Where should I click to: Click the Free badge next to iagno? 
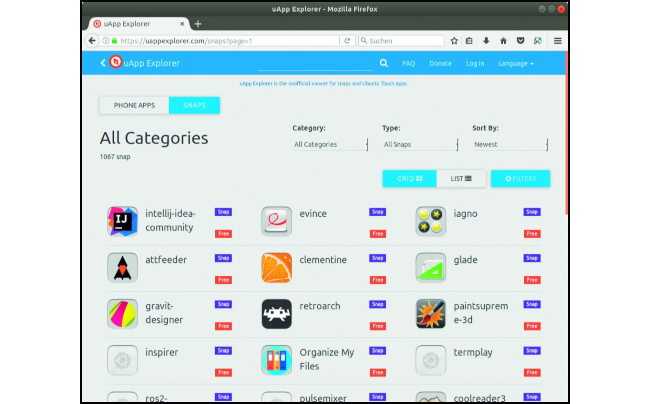tap(532, 234)
